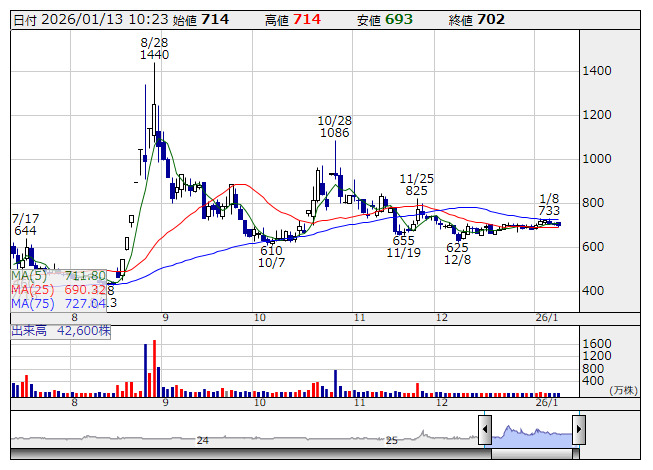
Task: Click the 出来高 volume label
Action: pos(30,328)
